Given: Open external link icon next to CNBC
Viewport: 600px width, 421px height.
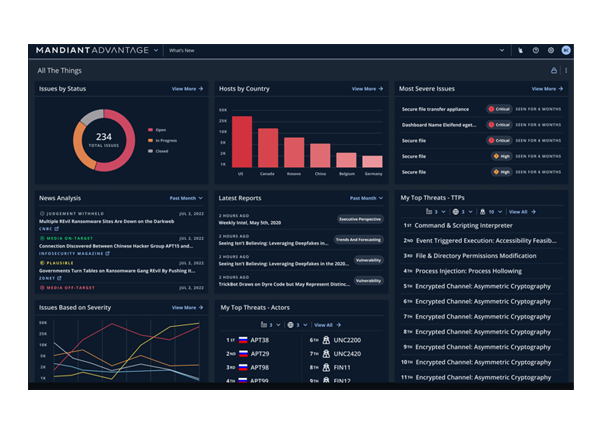Looking at the screenshot, I should tap(57, 229).
